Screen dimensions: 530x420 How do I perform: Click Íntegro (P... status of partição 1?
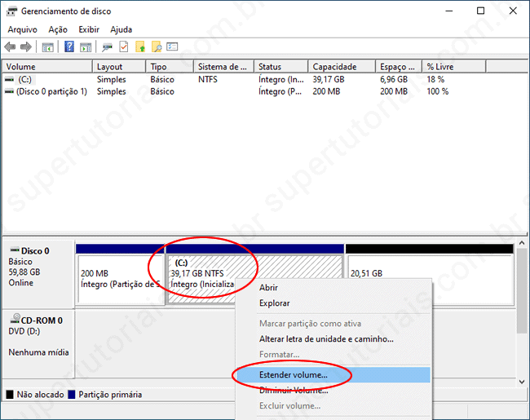point(280,91)
